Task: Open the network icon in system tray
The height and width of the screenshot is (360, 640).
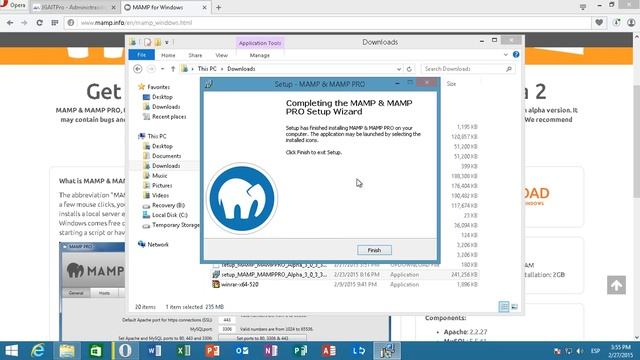Action: pos(568,351)
